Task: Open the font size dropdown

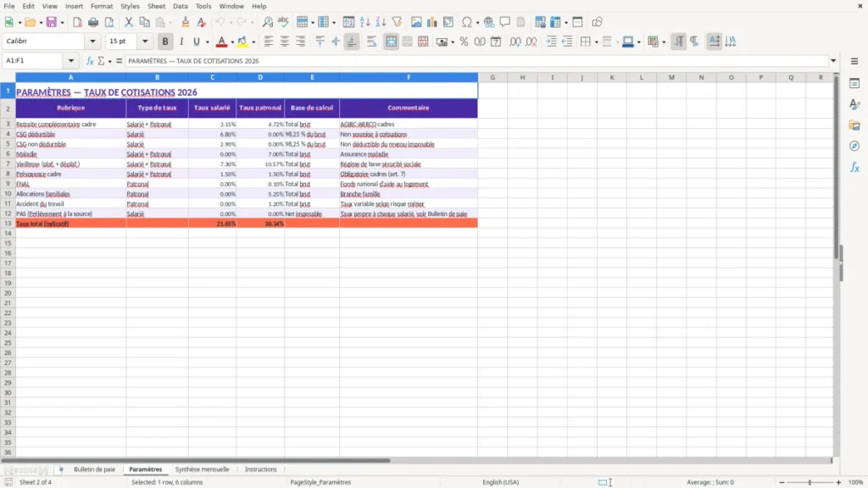Action: [145, 41]
